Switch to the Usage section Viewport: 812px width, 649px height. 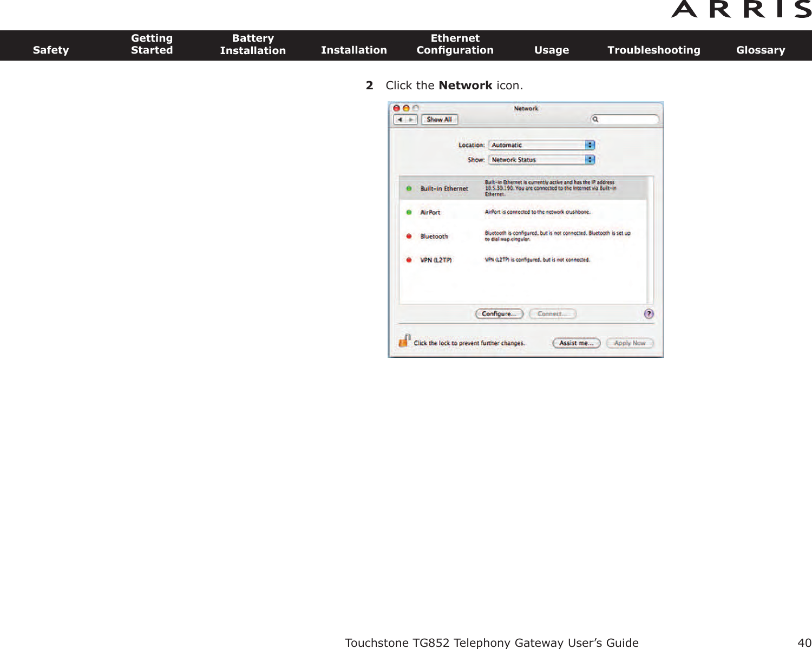[552, 50]
